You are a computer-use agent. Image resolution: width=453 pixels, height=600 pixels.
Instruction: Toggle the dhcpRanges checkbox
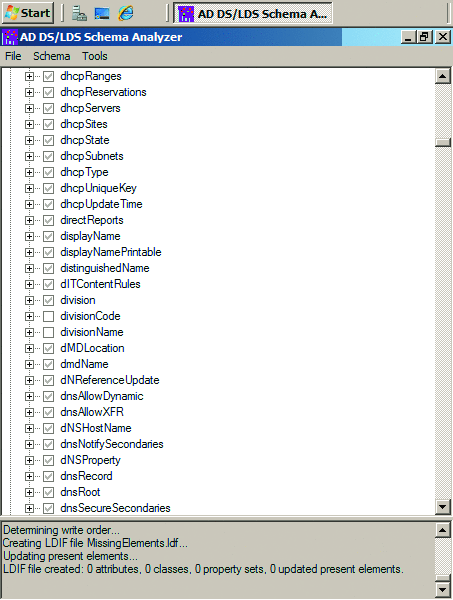click(x=48, y=77)
